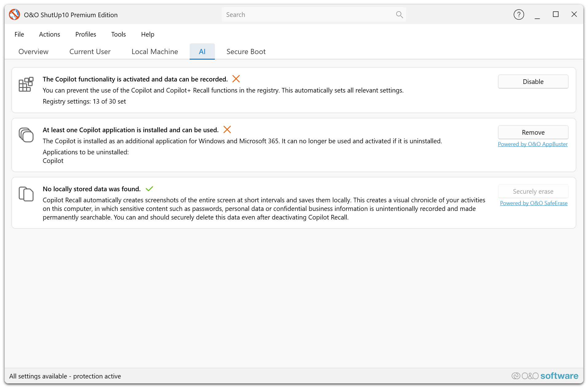
Task: Open the Profiles menu
Action: [x=86, y=34]
